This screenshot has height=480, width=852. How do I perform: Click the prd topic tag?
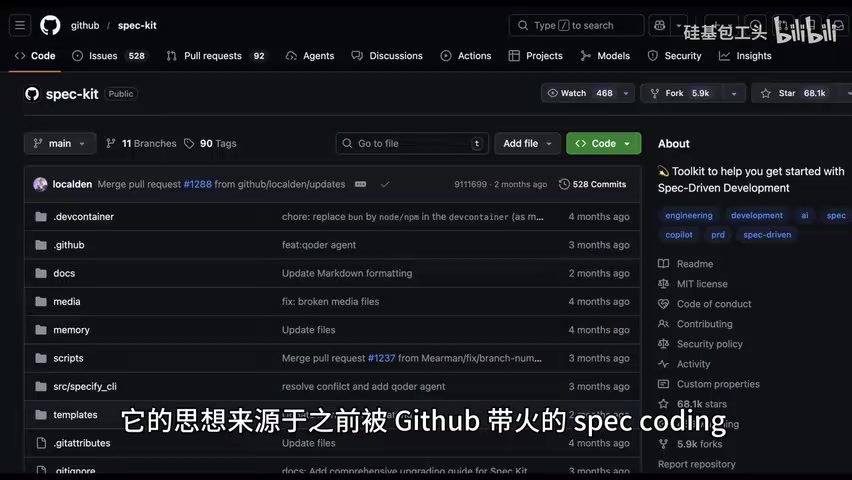[718, 234]
